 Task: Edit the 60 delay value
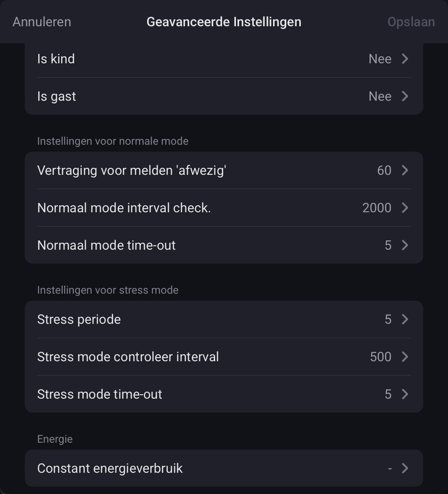coord(384,170)
